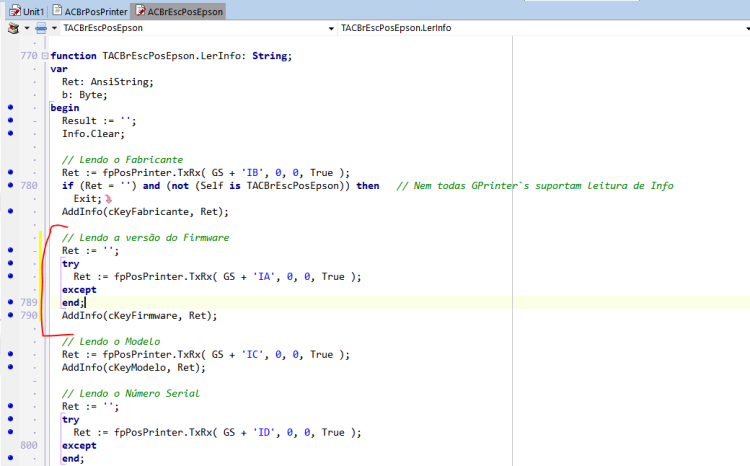
Task: Click the '// Lendo a versão do Firmware' comment
Action: tap(145, 238)
